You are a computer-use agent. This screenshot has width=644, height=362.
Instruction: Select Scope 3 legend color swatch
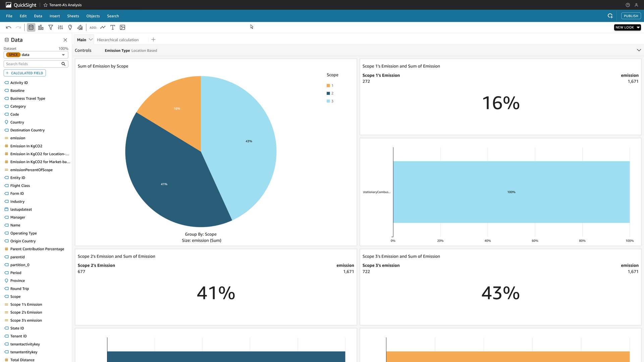pyautogui.click(x=328, y=101)
